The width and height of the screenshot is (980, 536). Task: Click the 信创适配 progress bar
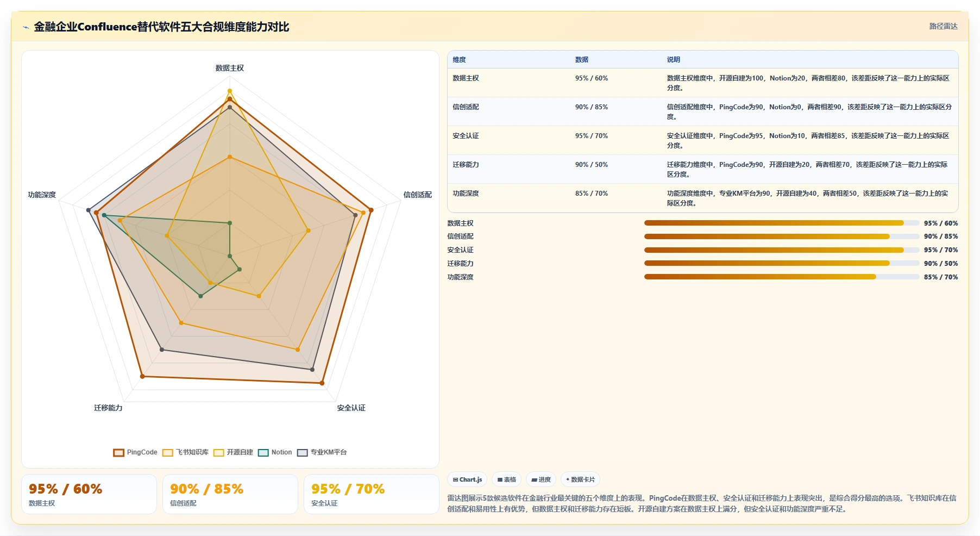click(x=782, y=236)
